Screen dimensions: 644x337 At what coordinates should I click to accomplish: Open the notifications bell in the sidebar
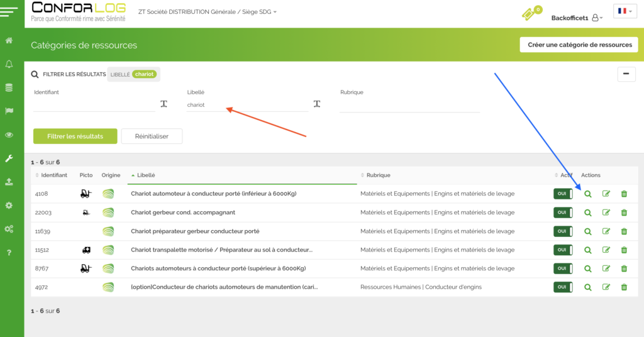point(9,64)
